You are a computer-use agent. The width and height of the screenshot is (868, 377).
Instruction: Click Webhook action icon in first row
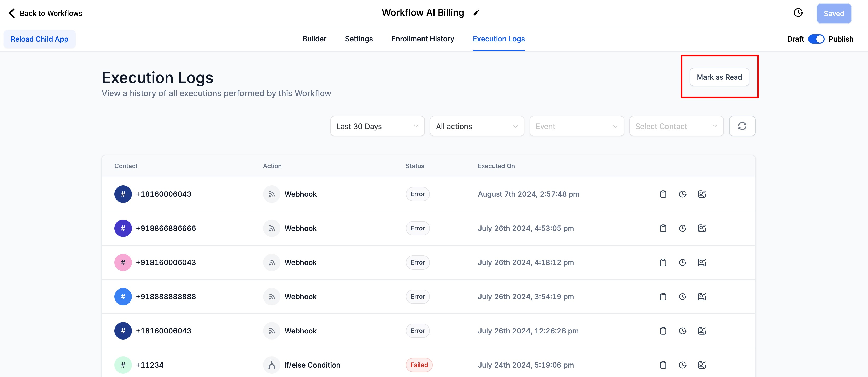point(272,194)
